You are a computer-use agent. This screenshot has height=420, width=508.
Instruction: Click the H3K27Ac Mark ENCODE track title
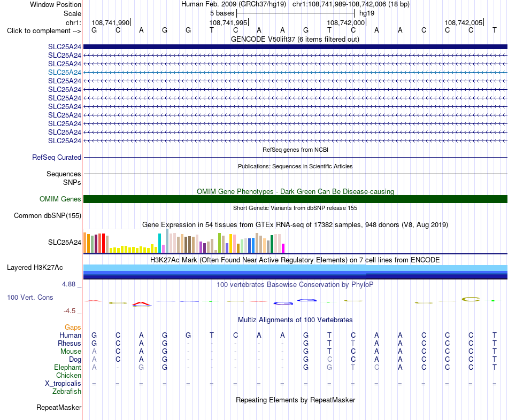click(295, 260)
